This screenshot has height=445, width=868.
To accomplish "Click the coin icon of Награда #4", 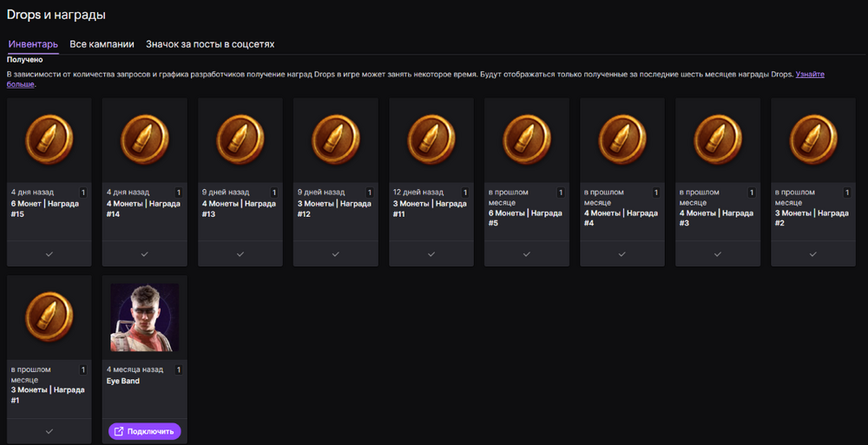I will pyautogui.click(x=622, y=140).
